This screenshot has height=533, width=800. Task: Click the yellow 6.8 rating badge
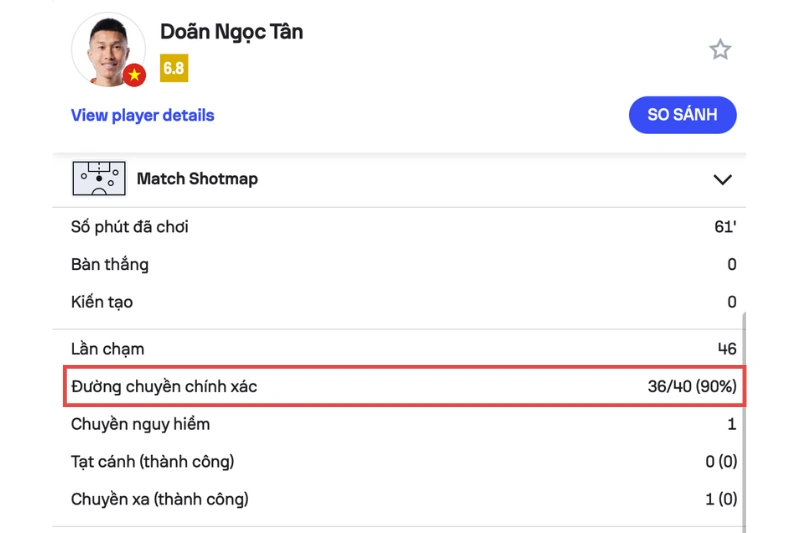(x=174, y=69)
